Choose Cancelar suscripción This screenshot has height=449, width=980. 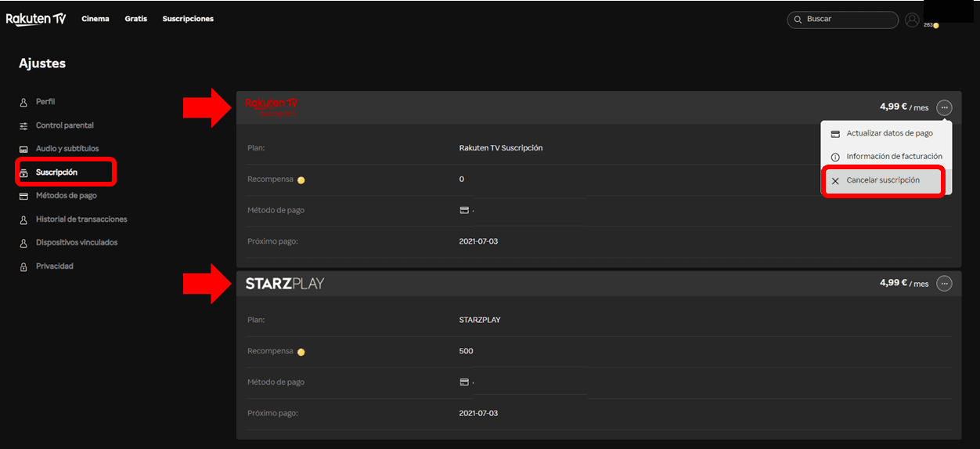[883, 181]
